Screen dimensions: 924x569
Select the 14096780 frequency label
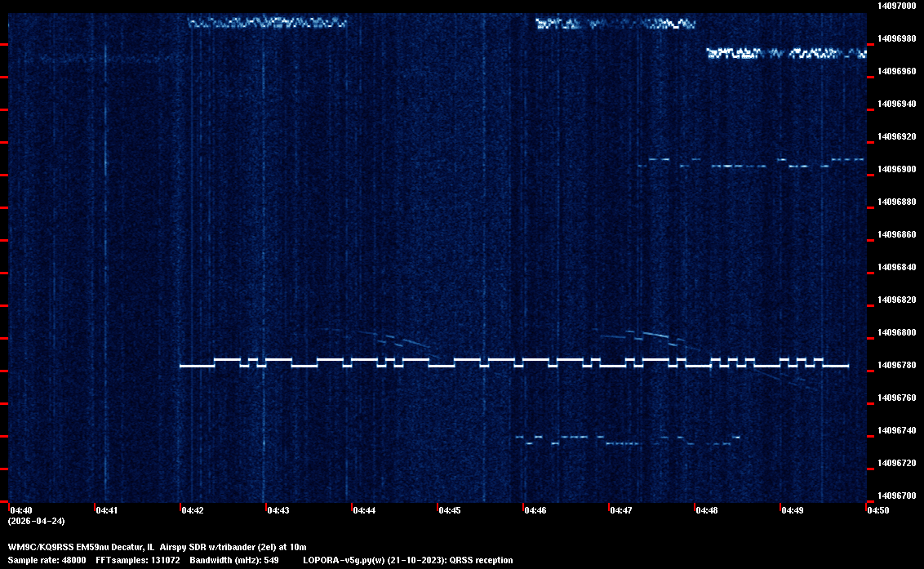click(x=895, y=365)
